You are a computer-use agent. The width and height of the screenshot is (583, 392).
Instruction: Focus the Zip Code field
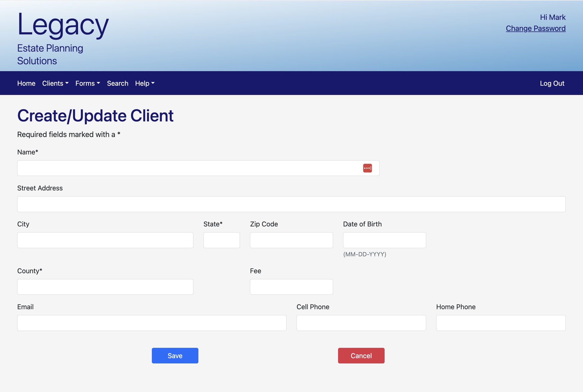click(291, 240)
